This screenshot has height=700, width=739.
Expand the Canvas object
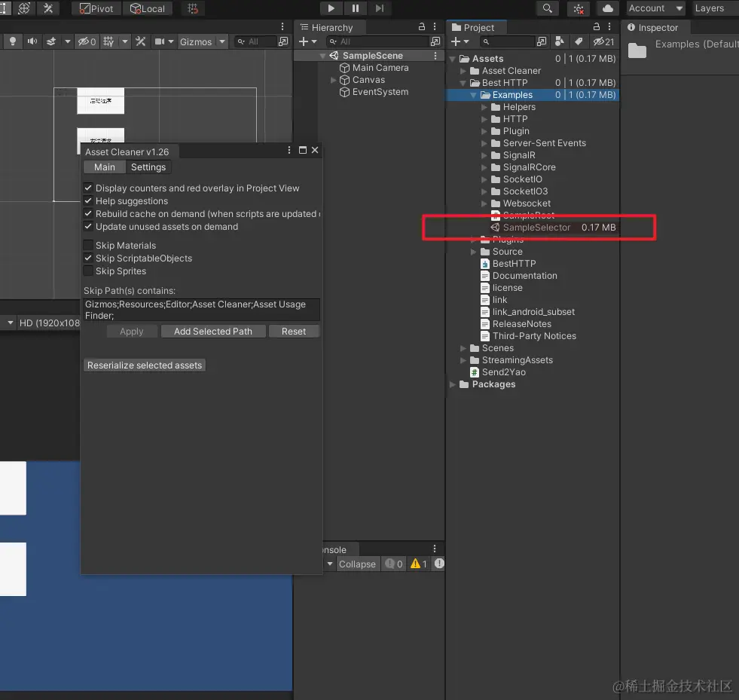tap(333, 80)
